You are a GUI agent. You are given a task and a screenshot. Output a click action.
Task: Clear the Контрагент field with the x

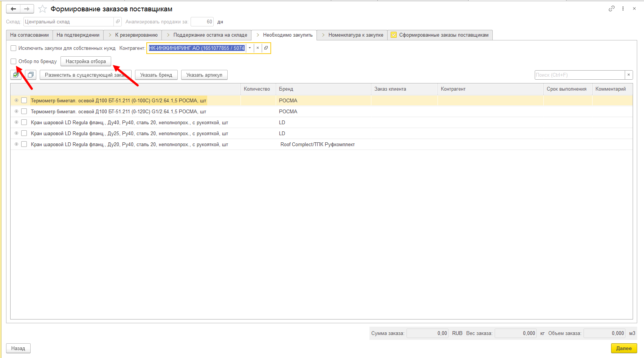[258, 48]
